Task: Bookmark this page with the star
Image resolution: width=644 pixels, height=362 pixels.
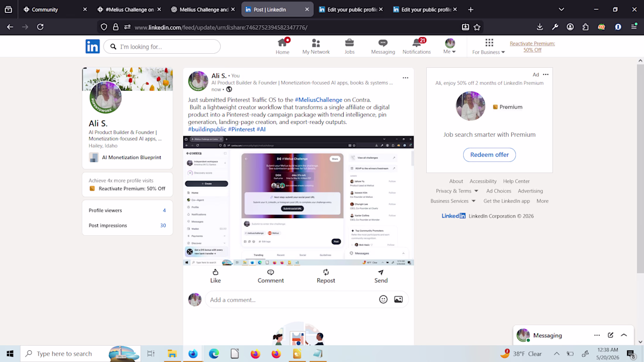Action: coord(477,27)
